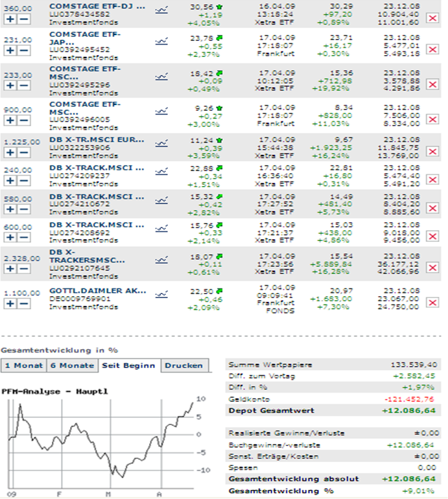Reduce shares with minus for 1.225,00 position

(x=24, y=152)
